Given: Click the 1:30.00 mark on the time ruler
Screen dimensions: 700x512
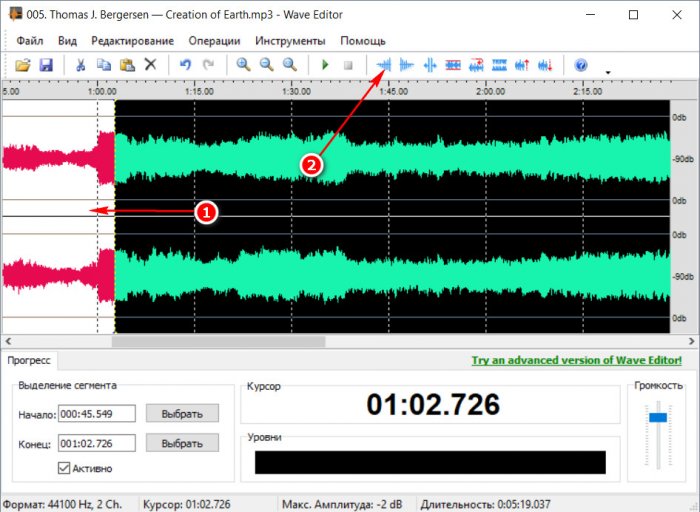Looking at the screenshot, I should pyautogui.click(x=296, y=92).
